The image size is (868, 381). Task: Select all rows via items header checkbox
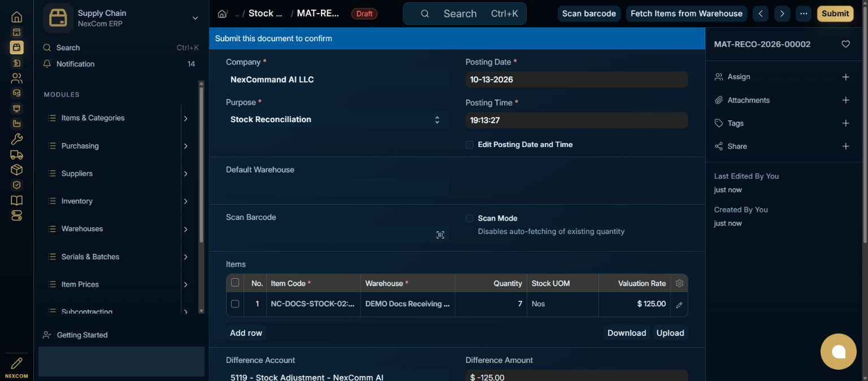pyautogui.click(x=235, y=283)
